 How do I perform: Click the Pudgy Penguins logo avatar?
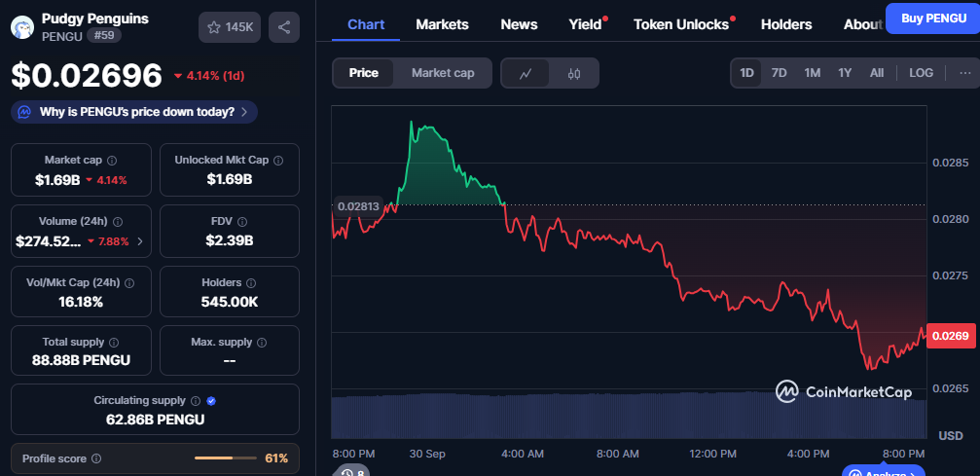[22, 26]
